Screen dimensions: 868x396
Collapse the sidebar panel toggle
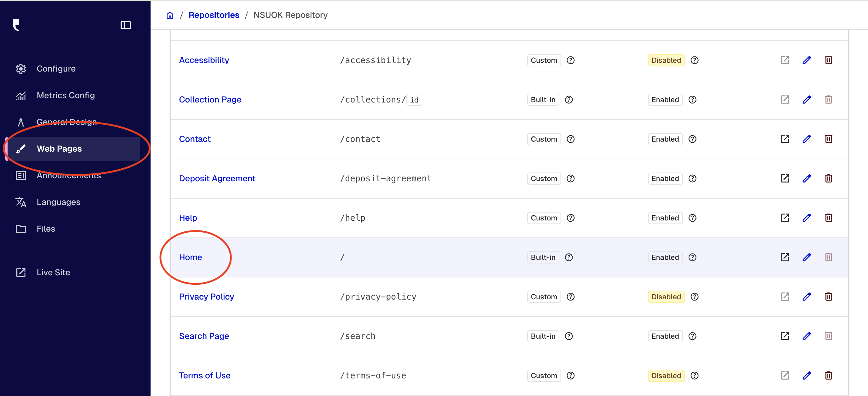[125, 25]
